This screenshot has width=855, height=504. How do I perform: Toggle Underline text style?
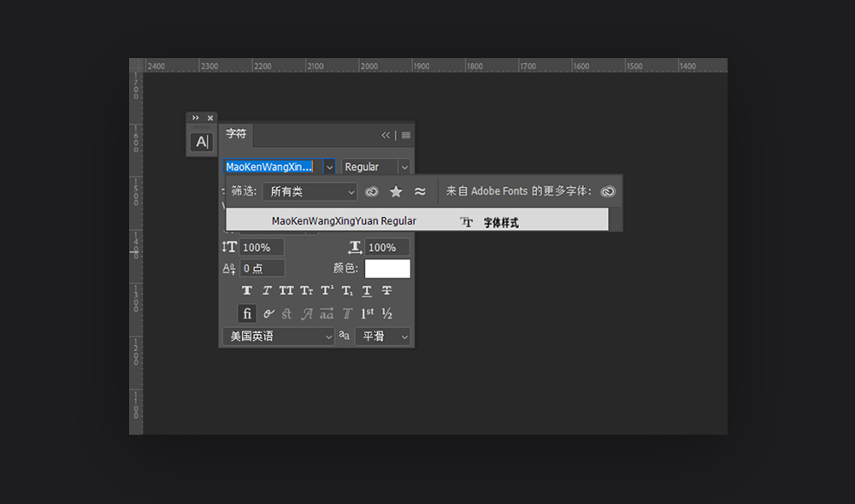[367, 291]
